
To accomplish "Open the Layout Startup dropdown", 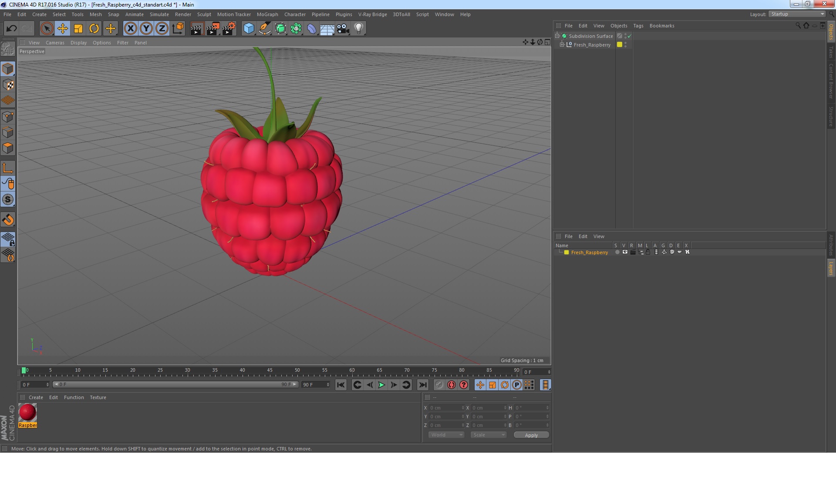I will [796, 14].
